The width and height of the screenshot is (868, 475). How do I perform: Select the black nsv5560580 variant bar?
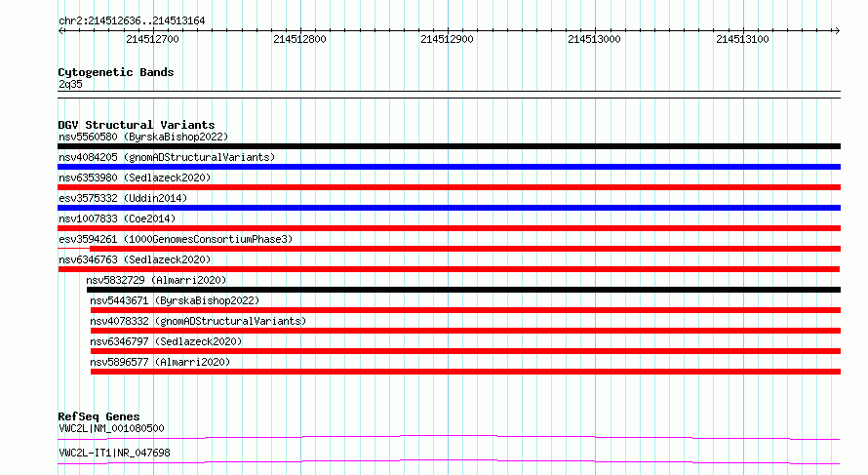point(449,146)
